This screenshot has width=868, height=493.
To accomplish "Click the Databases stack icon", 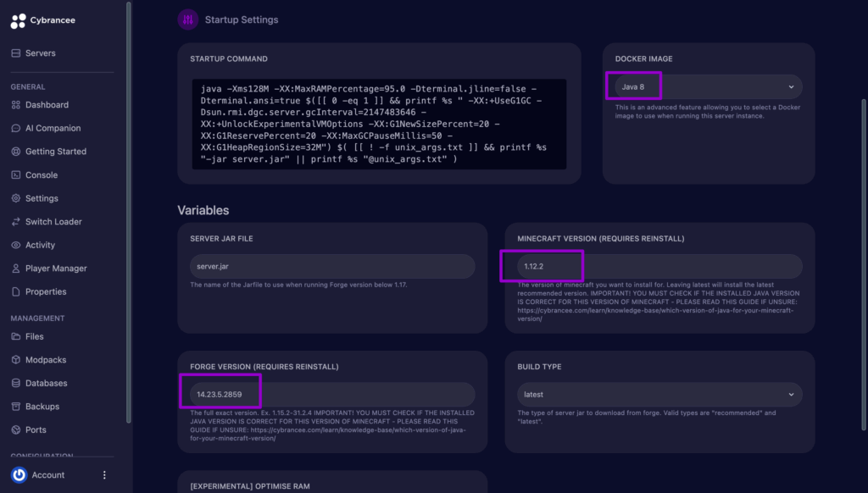I will pos(15,383).
